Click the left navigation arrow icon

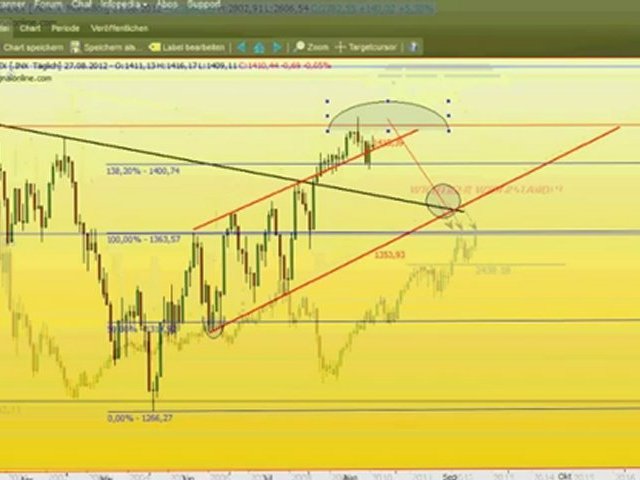tap(242, 46)
